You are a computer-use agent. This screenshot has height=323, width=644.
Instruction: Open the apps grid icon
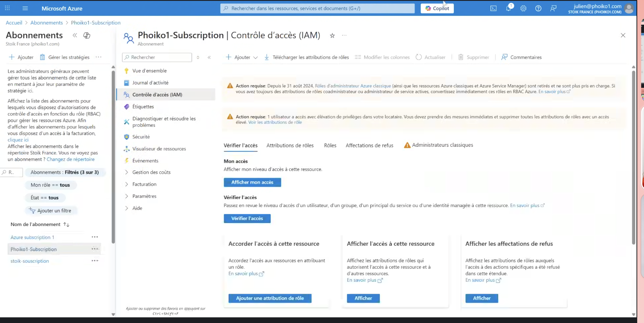pyautogui.click(x=7, y=8)
